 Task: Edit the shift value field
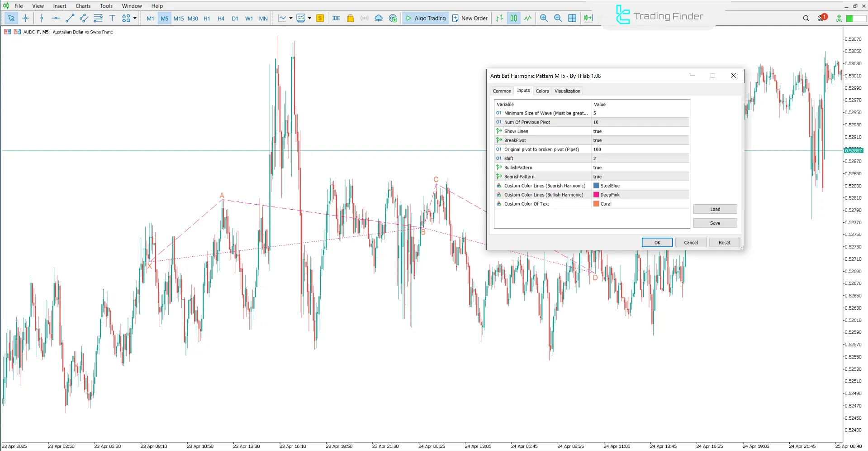click(640, 158)
